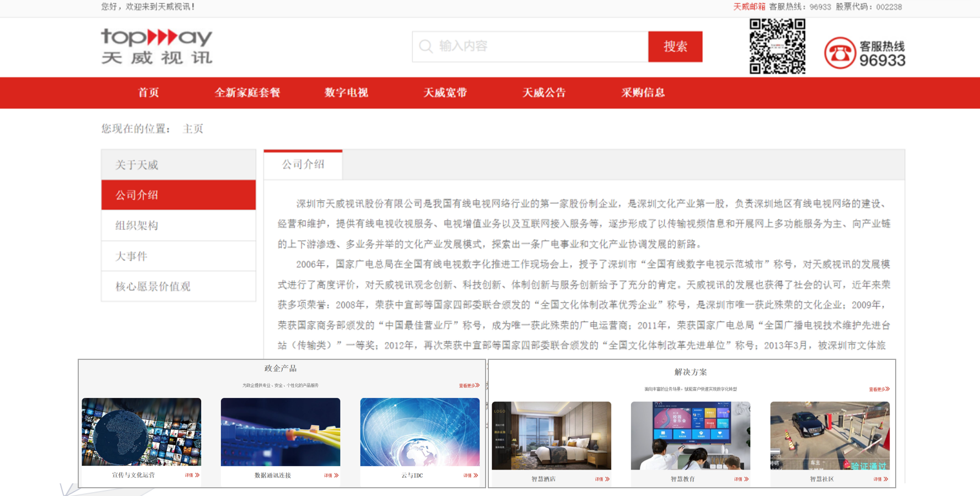Click 详情 for 宣传与文化运营
The width and height of the screenshot is (980, 496).
tap(192, 475)
